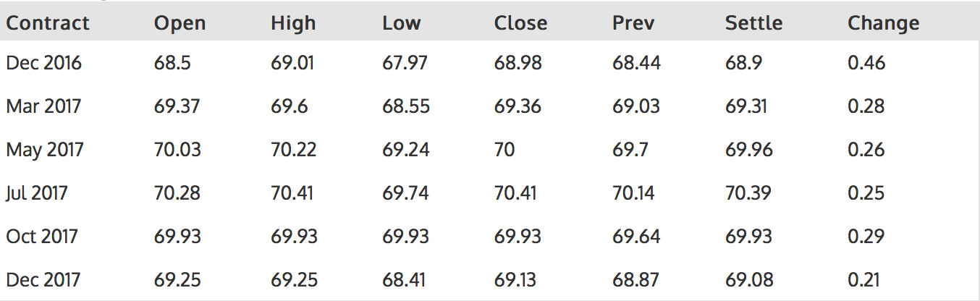
Task: Click the Change column header
Action: point(883,23)
